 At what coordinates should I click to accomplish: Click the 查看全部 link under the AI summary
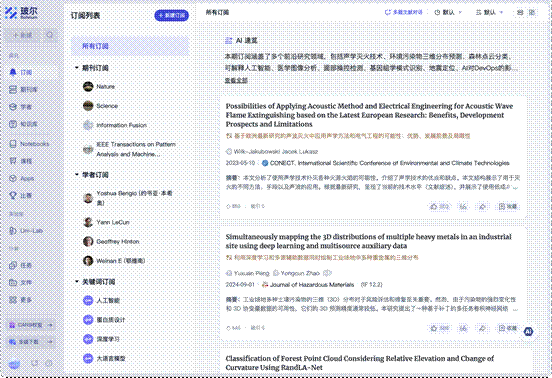point(236,81)
